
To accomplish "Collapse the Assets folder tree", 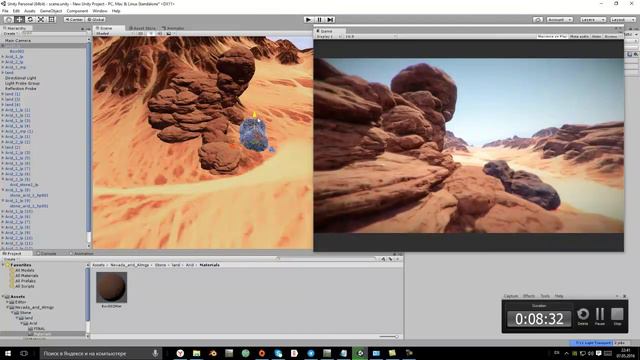I will click(x=3, y=297).
